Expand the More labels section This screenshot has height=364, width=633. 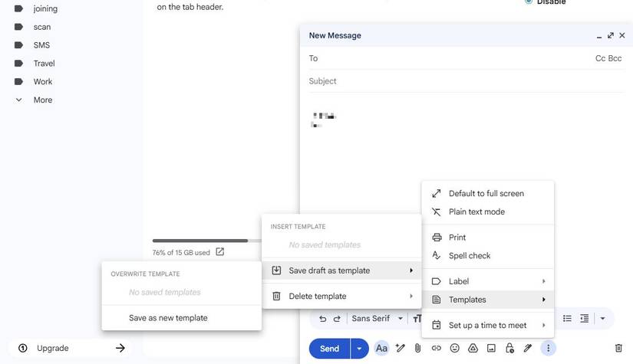(42, 100)
